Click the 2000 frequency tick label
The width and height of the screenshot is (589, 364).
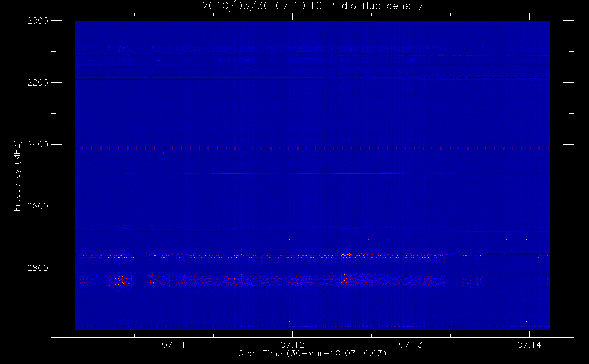[38, 21]
